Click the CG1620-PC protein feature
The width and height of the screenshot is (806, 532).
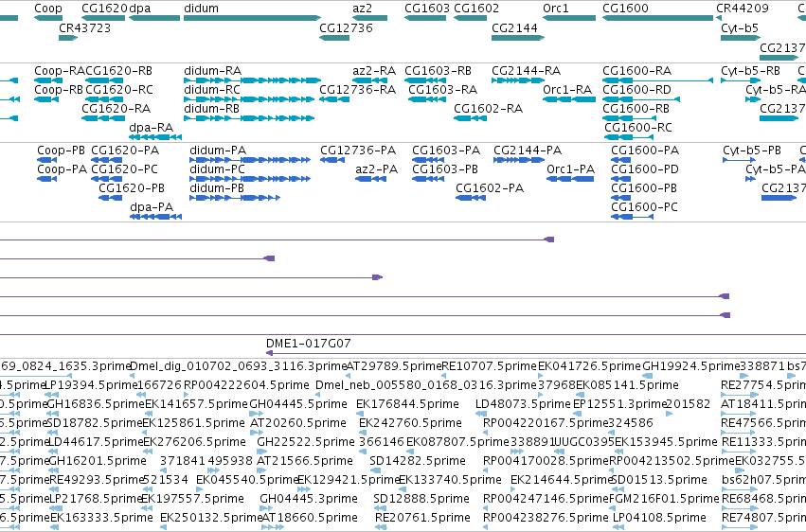(106, 179)
